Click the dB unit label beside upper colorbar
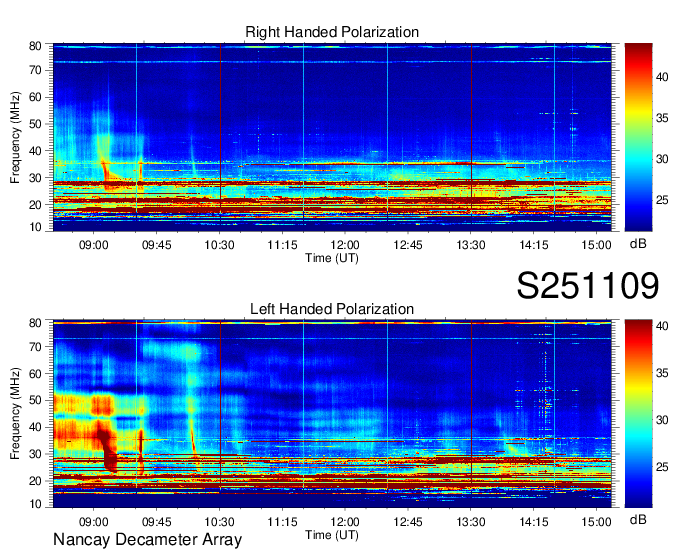680x552 pixels. (638, 243)
